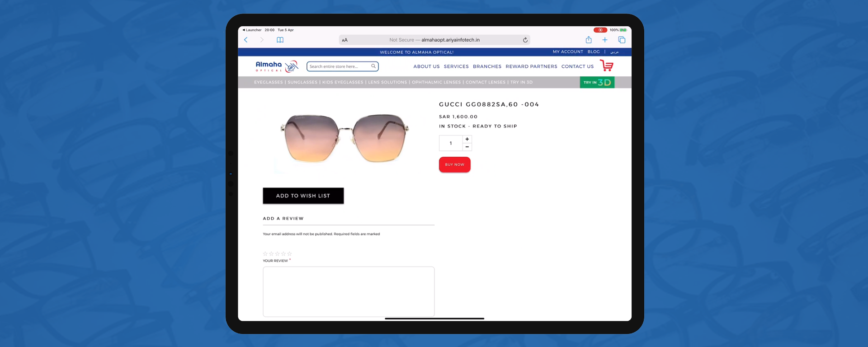Rate three stars in review
The height and width of the screenshot is (347, 868).
(278, 254)
